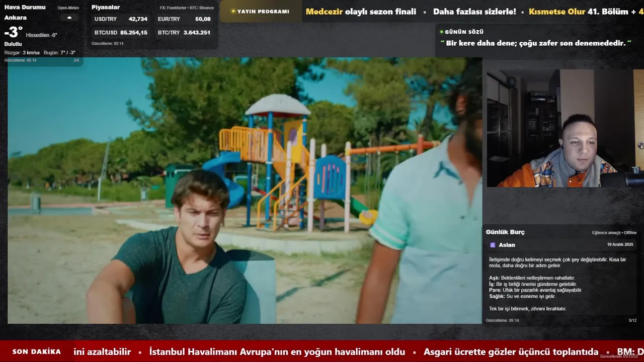The image size is (644, 362).
Task: Click the 'Hissedilen -6°' feels-like text
Action: click(x=42, y=35)
